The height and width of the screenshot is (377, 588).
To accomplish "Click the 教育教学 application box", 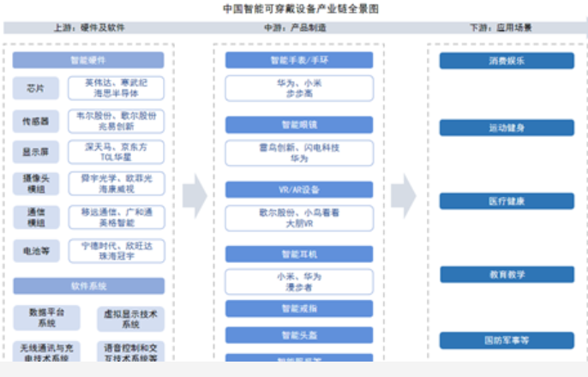I will click(x=507, y=275).
